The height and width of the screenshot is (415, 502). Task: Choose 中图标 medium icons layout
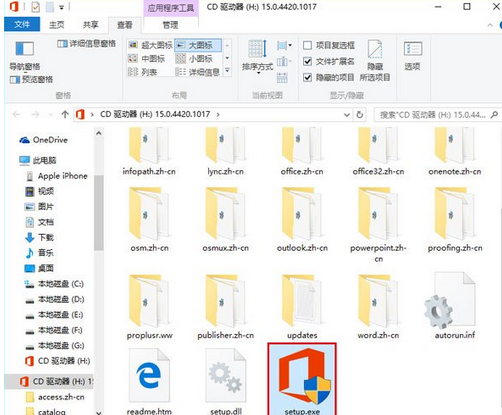(147, 59)
